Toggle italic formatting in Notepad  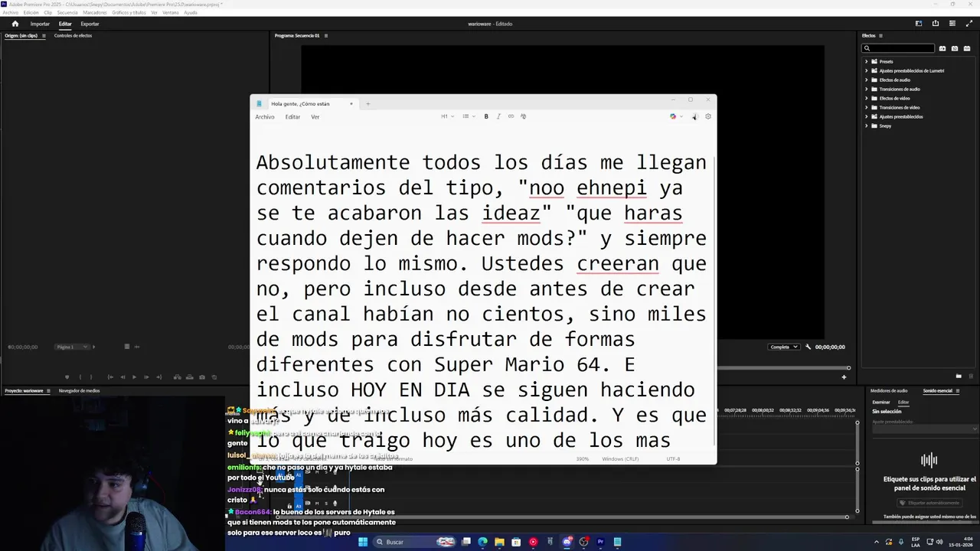(x=498, y=116)
